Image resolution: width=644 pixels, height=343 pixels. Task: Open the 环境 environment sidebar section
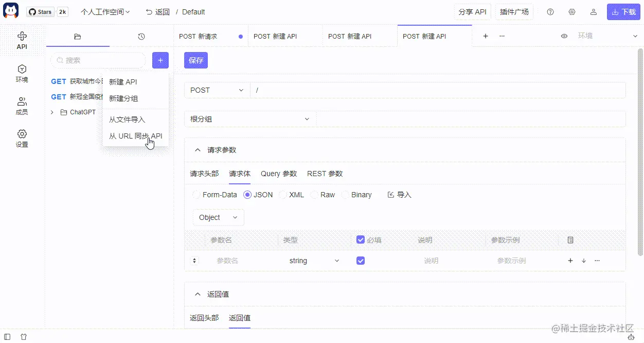tap(22, 73)
